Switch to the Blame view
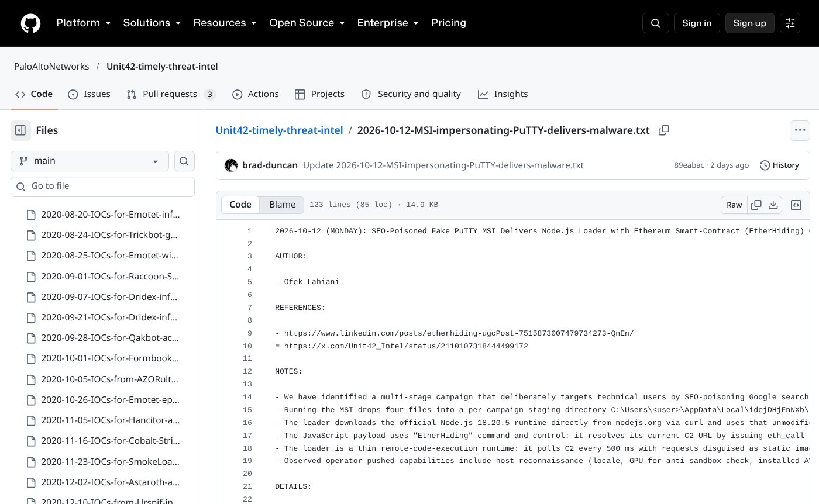The width and height of the screenshot is (819, 504). click(282, 205)
